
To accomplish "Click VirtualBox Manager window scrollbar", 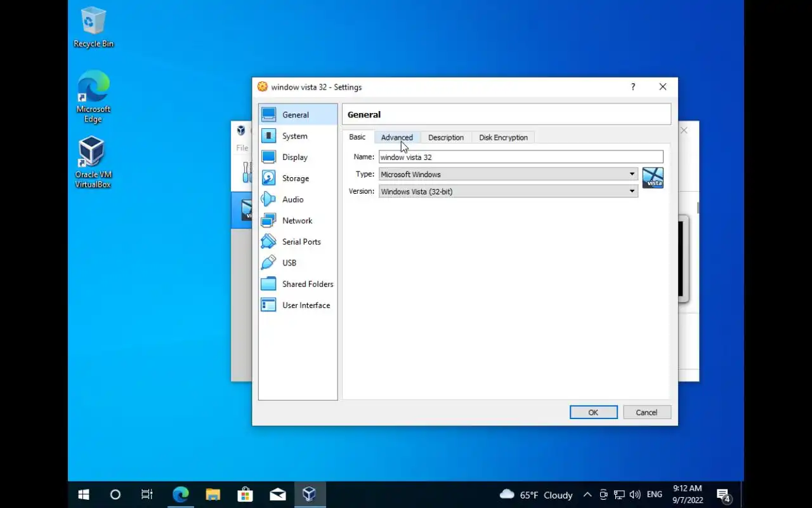I will 698,208.
